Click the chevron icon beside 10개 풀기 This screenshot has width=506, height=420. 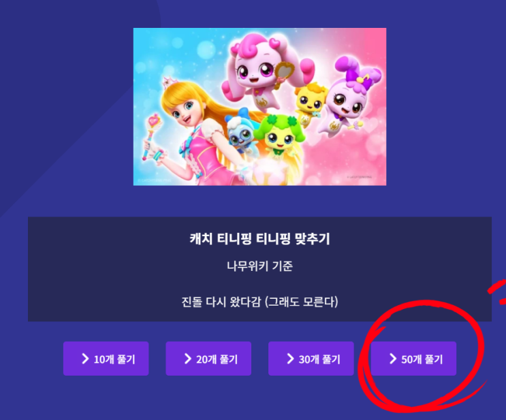85,358
